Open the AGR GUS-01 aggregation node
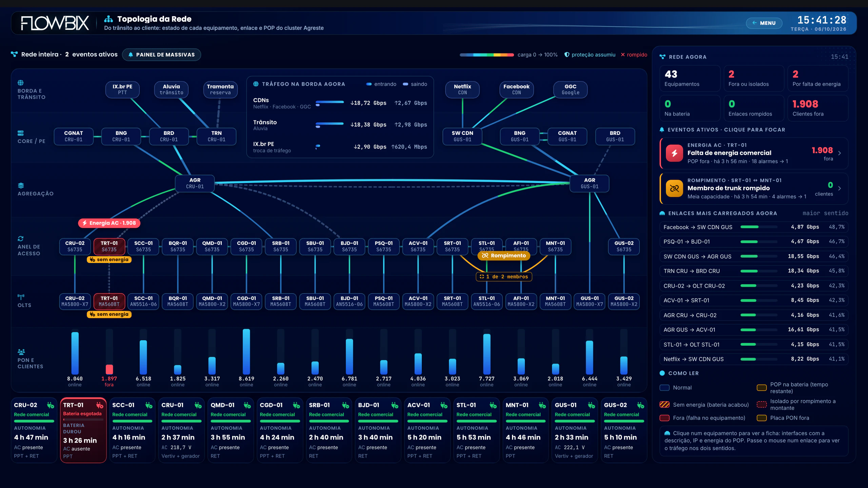Image resolution: width=868 pixels, height=488 pixels. pos(589,183)
